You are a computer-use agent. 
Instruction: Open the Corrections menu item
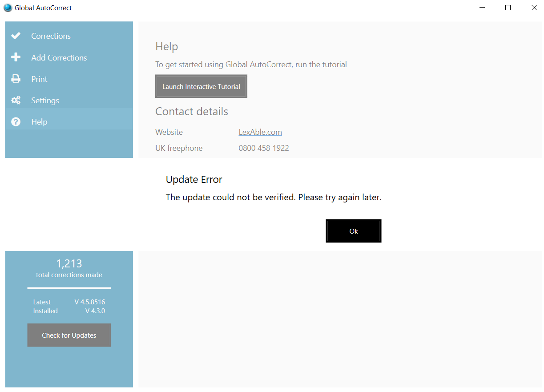[x=69, y=36]
